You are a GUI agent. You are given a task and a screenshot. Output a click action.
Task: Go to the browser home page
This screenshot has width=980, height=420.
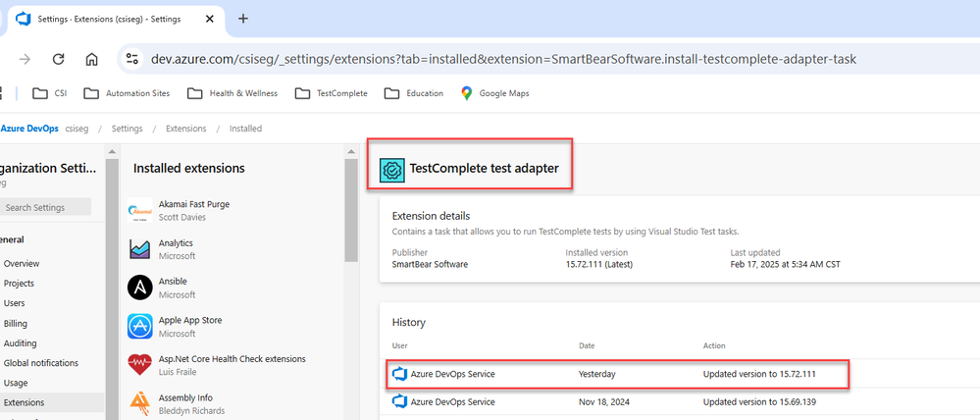92,60
